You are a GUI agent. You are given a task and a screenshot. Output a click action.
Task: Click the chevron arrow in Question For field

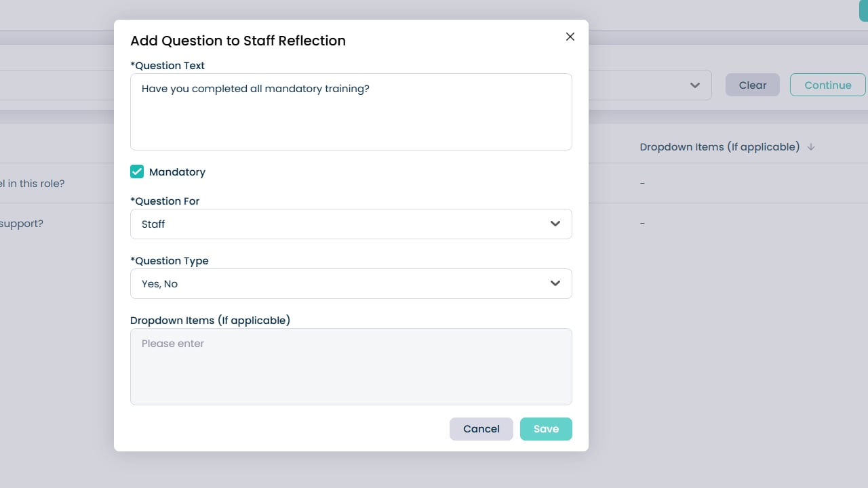tap(555, 224)
